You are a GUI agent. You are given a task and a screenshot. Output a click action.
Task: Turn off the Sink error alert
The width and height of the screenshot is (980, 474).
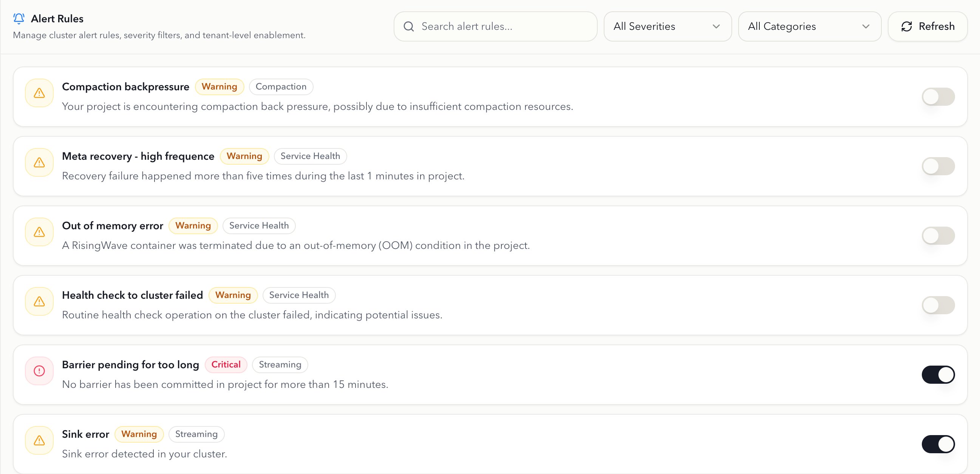tap(938, 444)
